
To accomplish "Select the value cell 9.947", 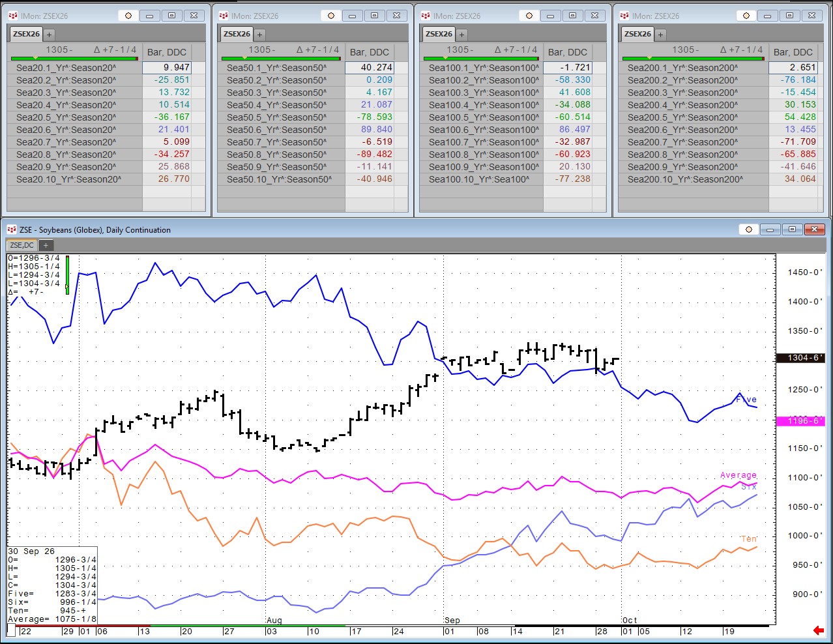I will [167, 68].
